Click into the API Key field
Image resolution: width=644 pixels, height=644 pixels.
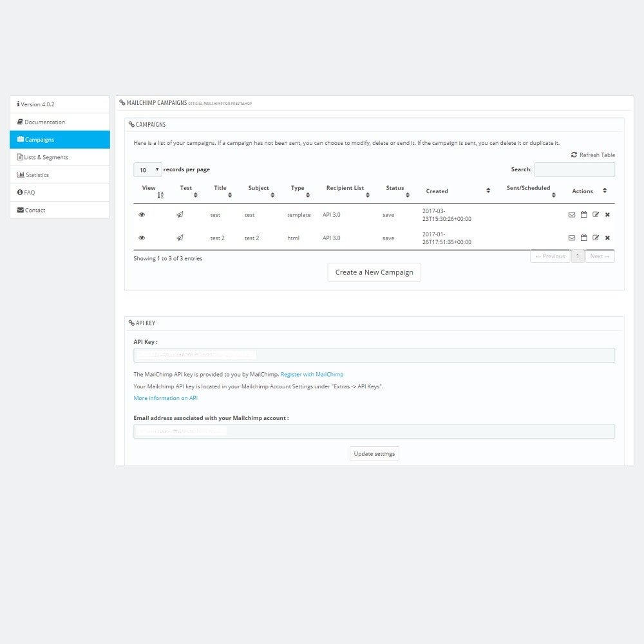[x=374, y=355]
